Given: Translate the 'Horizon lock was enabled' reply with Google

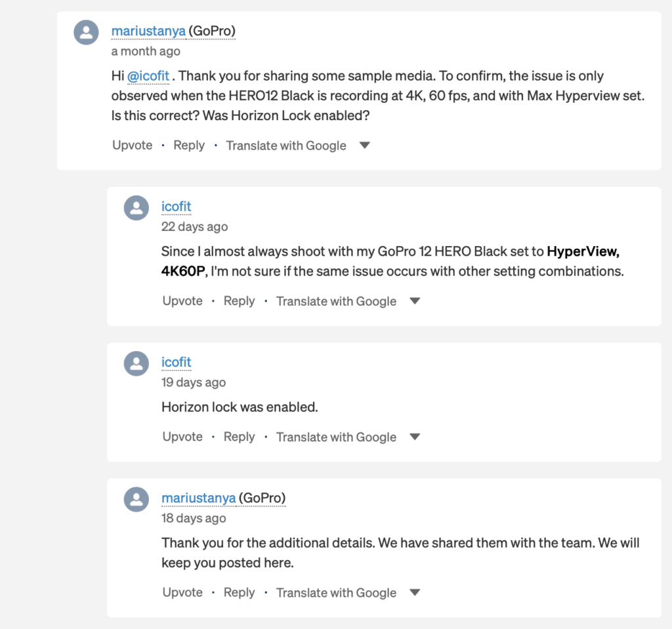Looking at the screenshot, I should pyautogui.click(x=336, y=437).
